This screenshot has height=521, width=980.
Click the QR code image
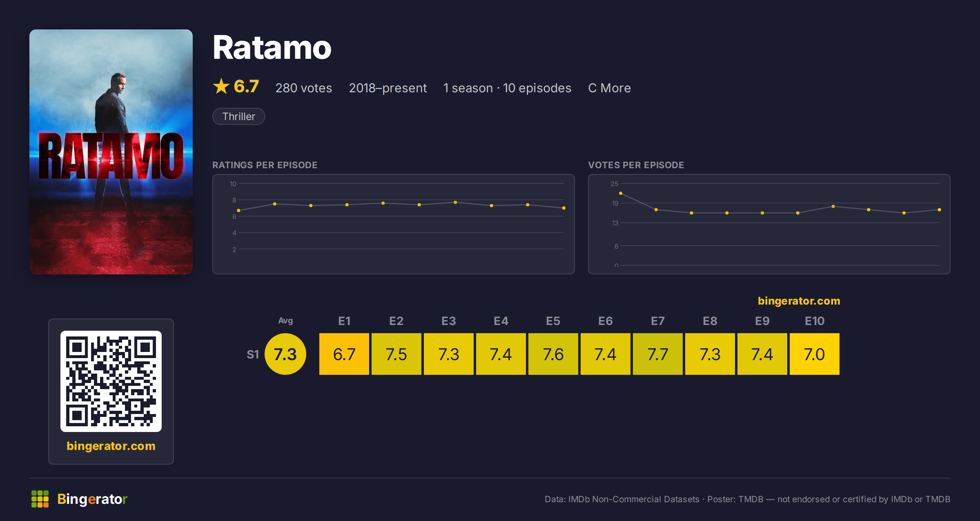(111, 381)
